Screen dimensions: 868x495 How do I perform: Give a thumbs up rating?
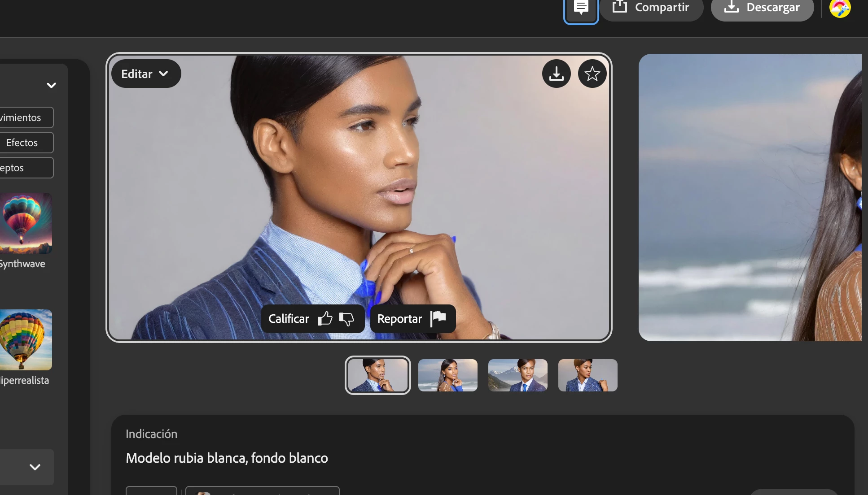[325, 319]
